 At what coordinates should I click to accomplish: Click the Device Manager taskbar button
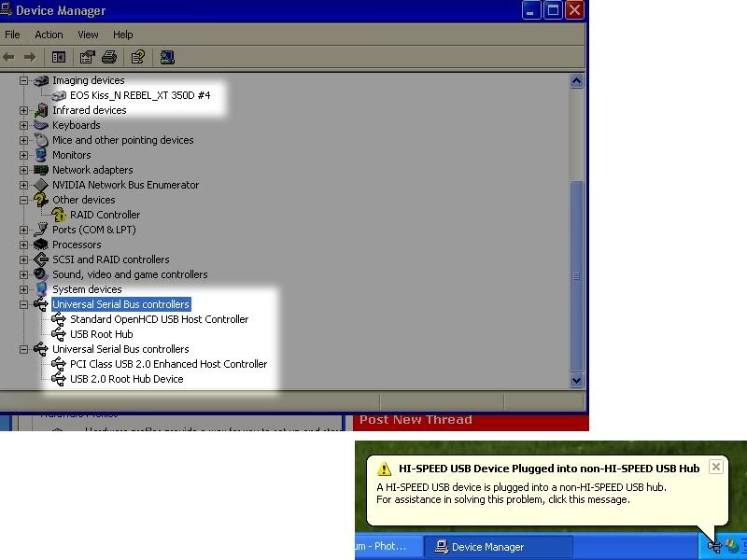coord(498,547)
